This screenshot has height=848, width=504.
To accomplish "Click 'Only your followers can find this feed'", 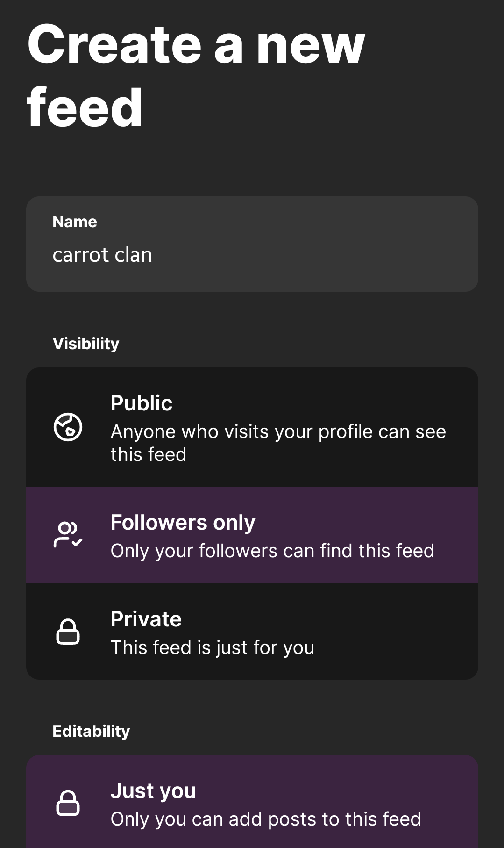I will click(272, 551).
